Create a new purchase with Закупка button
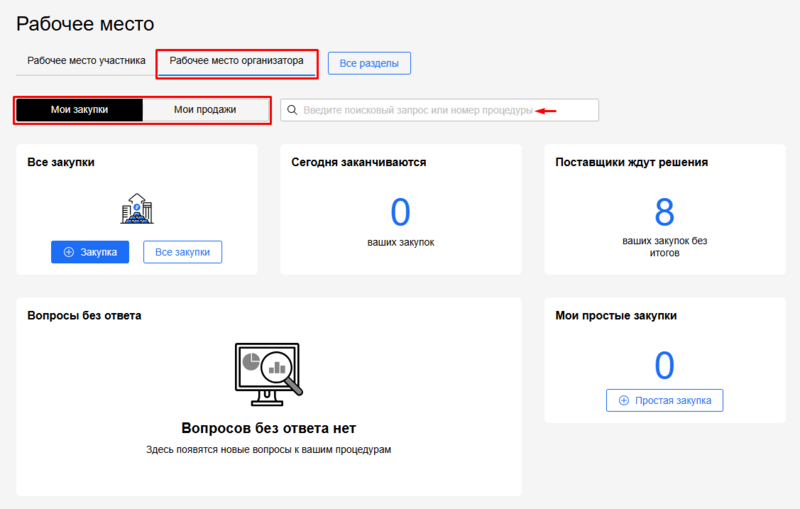This screenshot has height=509, width=800. [x=90, y=252]
